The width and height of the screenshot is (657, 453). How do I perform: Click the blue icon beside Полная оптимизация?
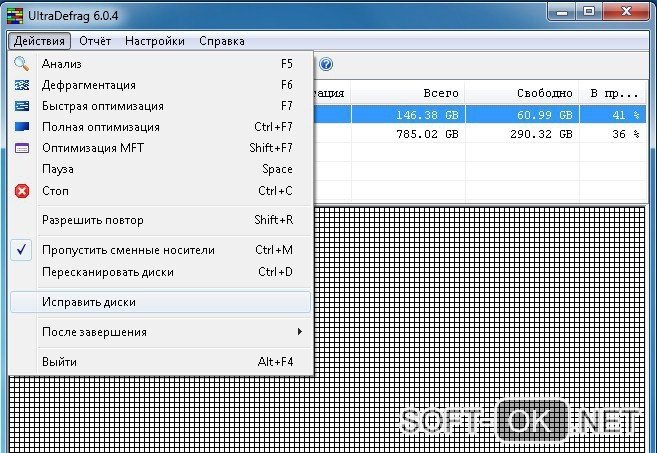click(22, 127)
